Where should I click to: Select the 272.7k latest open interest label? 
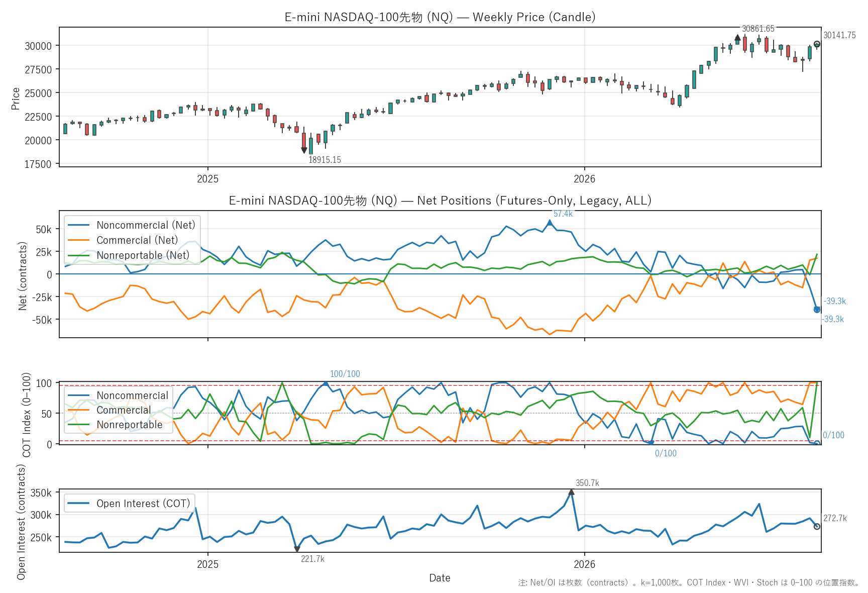click(835, 518)
